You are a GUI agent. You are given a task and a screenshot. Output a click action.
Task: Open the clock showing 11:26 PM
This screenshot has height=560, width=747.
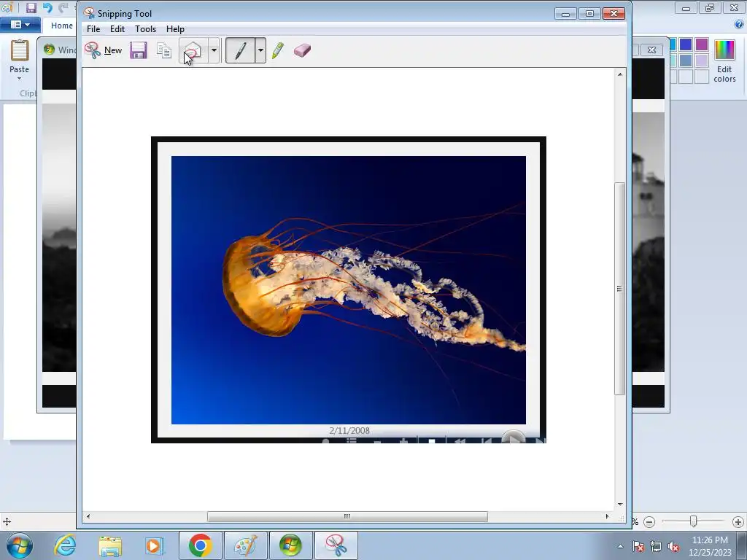pyautogui.click(x=710, y=546)
